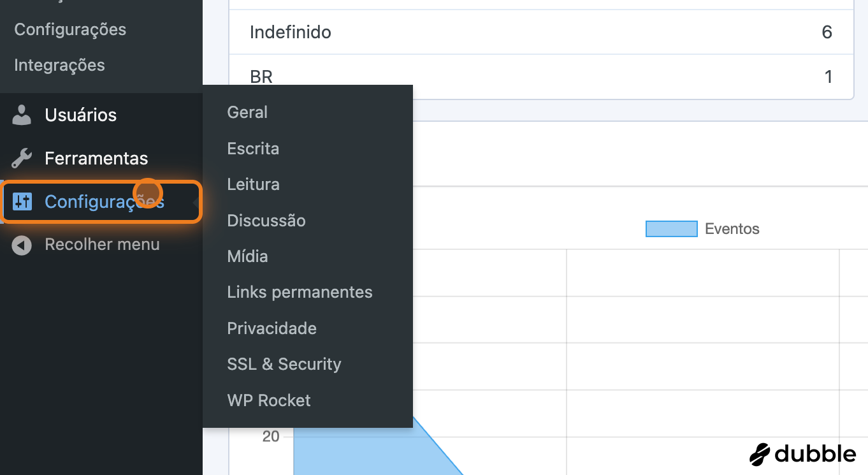This screenshot has width=868, height=475.
Task: Open Discussão in the flyout menu
Action: tap(266, 221)
